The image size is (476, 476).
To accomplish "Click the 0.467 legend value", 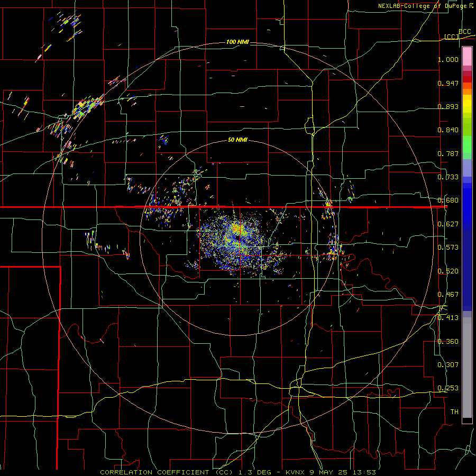I will pyautogui.click(x=448, y=295).
